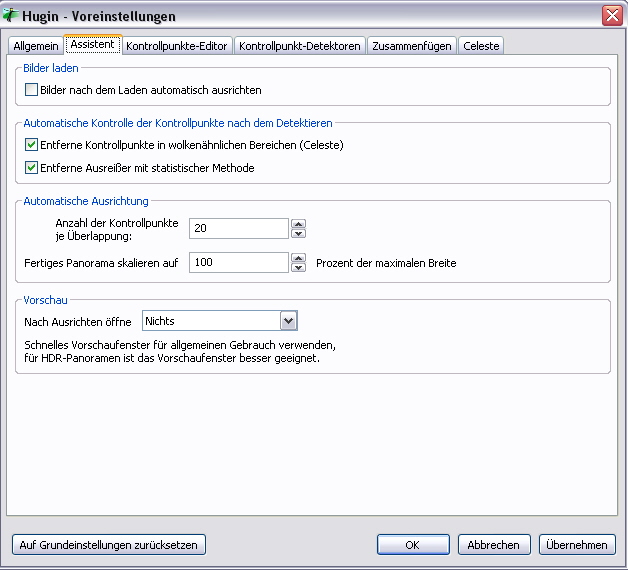Select the Zusammenfügen tab

pyautogui.click(x=411, y=46)
